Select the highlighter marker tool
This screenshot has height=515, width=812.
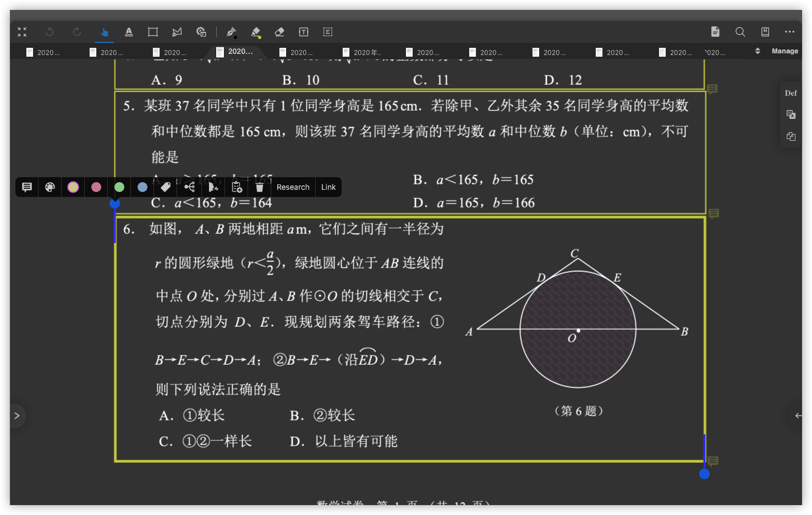256,32
